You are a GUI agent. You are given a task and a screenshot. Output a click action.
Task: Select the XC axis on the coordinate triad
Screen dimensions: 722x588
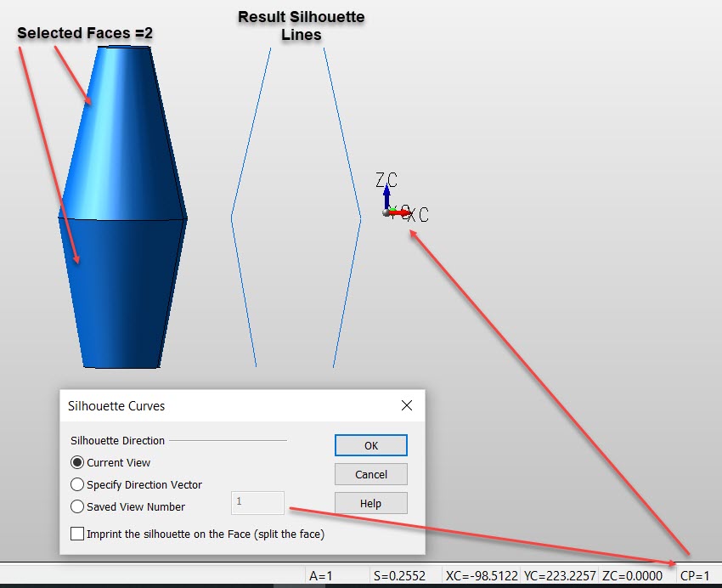click(x=402, y=214)
